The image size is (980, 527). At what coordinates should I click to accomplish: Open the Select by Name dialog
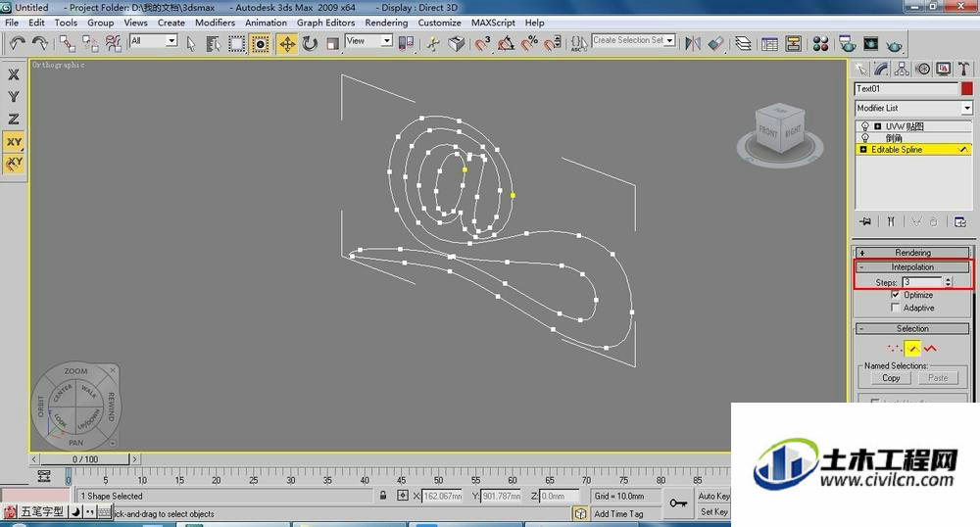pos(213,43)
